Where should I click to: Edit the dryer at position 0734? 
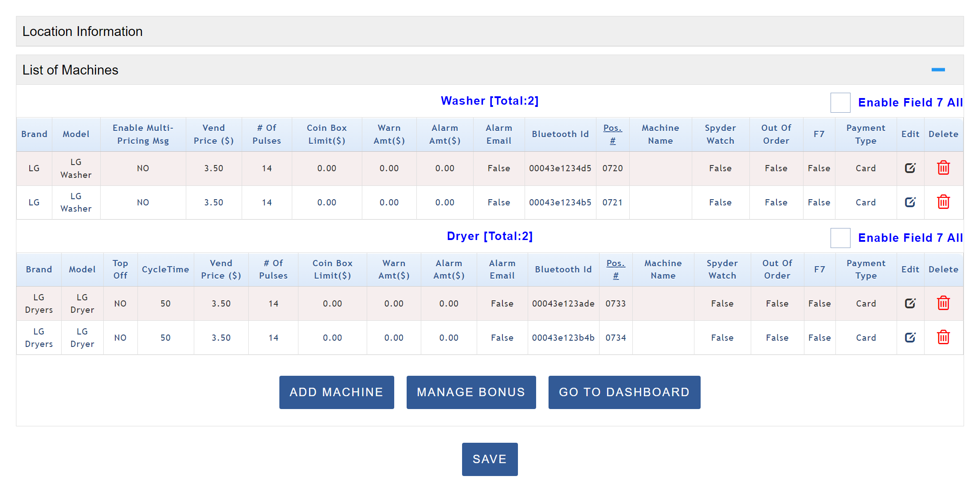[910, 338]
